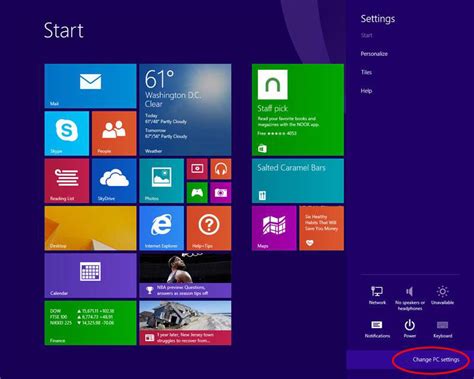Open the small Camera tile
The width and height of the screenshot is (474, 379).
coord(221,192)
